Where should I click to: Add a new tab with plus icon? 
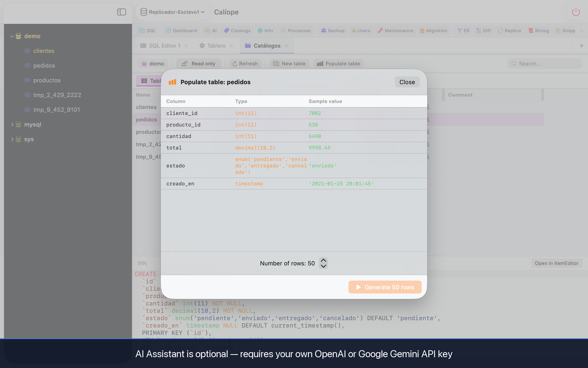581,46
